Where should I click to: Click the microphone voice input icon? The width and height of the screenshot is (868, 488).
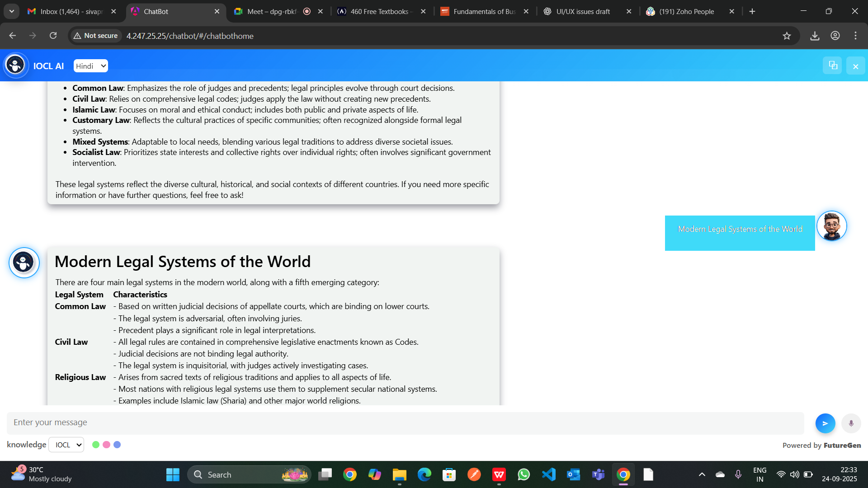[x=851, y=423]
